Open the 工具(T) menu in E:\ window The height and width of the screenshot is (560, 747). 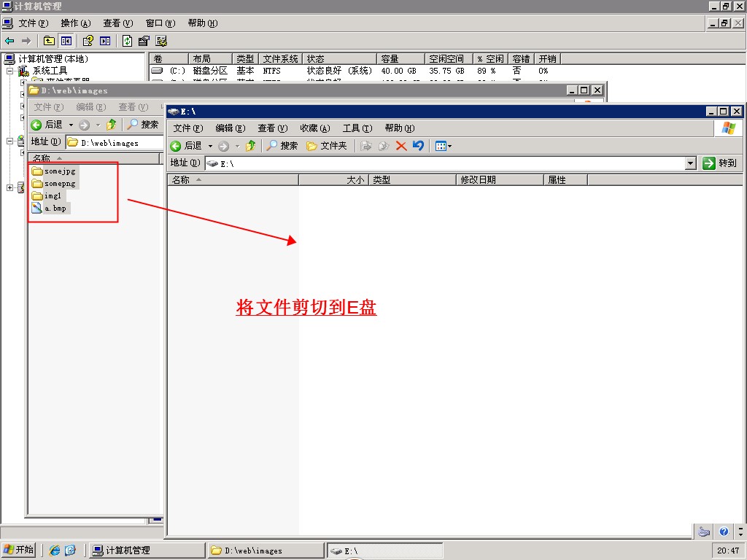pos(357,128)
